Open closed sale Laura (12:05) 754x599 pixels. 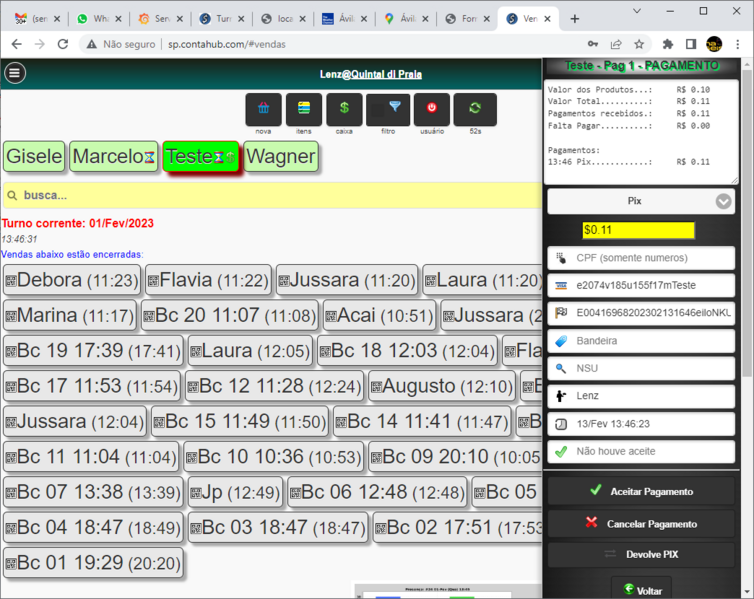[x=250, y=351]
